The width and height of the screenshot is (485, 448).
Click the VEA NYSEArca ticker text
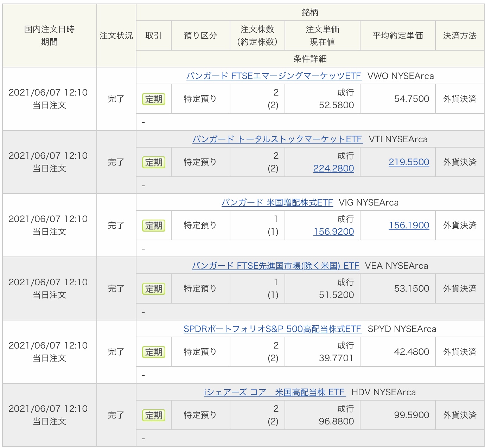click(x=396, y=266)
